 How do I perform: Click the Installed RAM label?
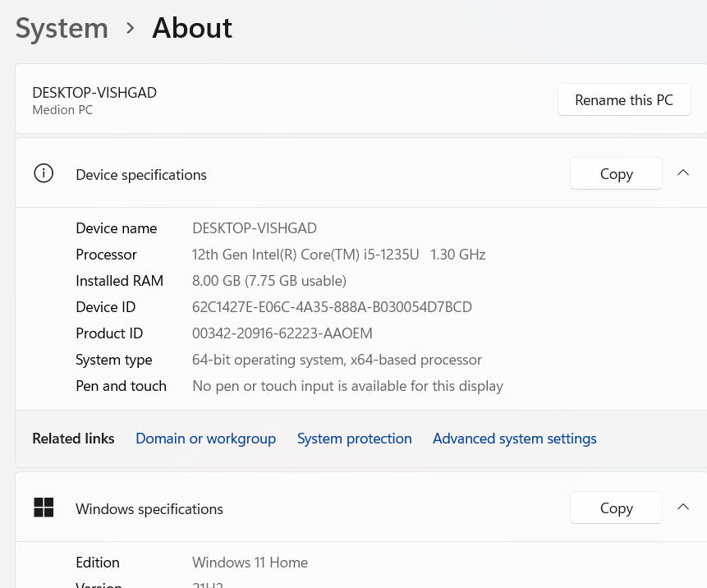(120, 281)
